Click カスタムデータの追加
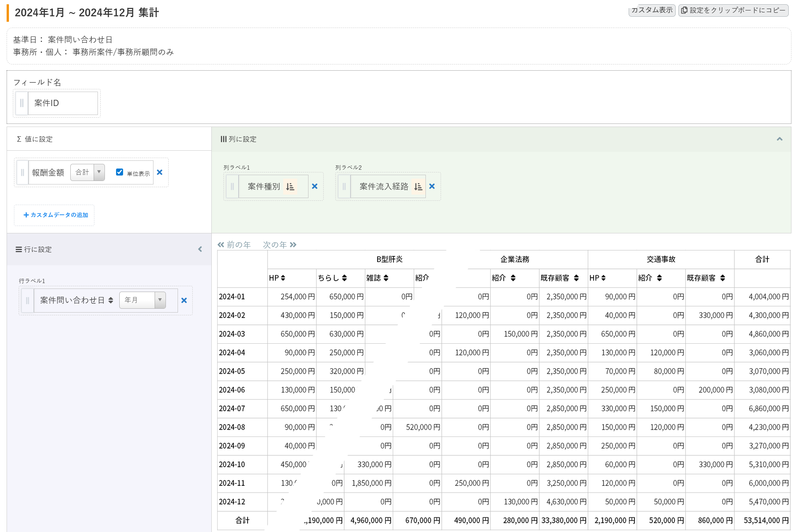Viewport: 793px width, 532px height. [56, 215]
